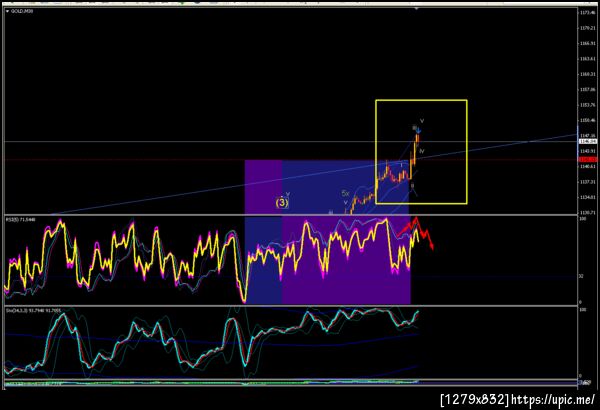Viewport: 600px width, 410px height.
Task: Click the white current price tag on axis
Action: coord(588,142)
